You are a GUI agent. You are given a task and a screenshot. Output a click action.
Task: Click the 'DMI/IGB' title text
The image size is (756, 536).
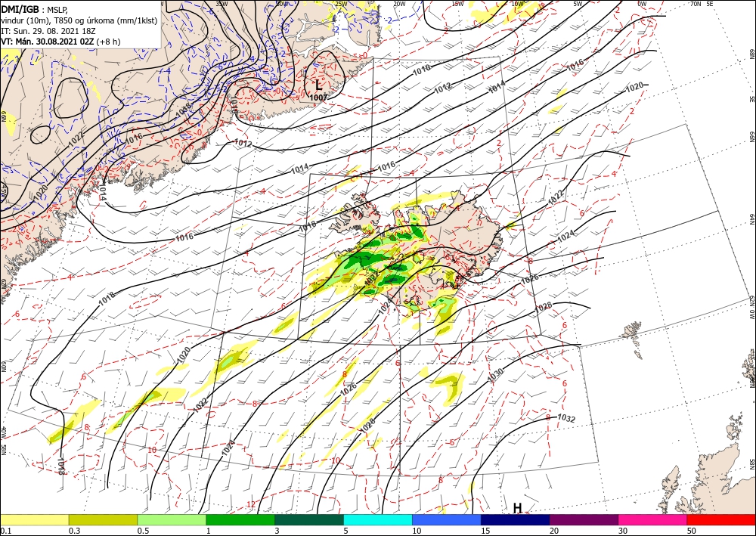[x=20, y=8]
